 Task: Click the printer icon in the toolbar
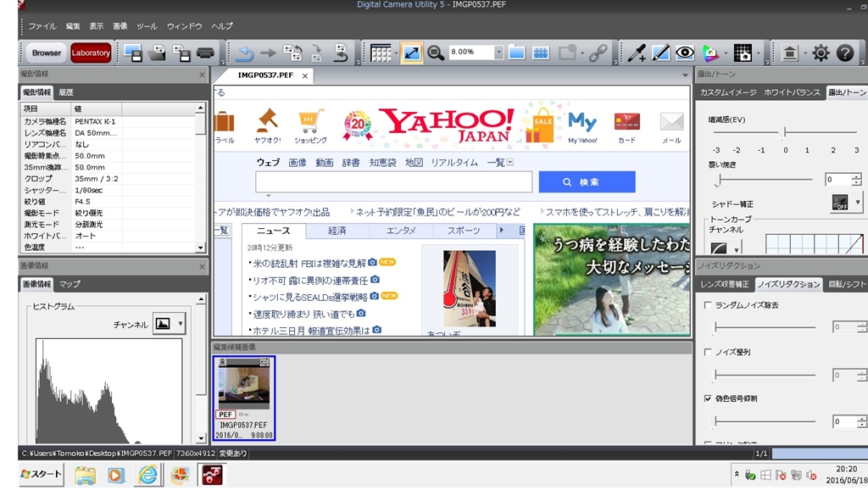coord(204,53)
